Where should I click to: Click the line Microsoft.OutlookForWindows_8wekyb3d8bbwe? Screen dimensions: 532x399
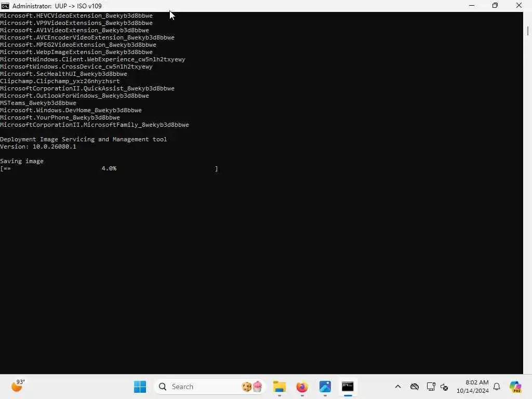[x=74, y=96]
